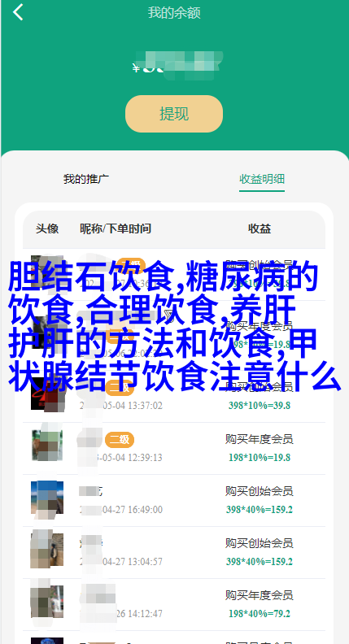Click 购买创始会员 in the 16:49:00 row

coord(259,491)
